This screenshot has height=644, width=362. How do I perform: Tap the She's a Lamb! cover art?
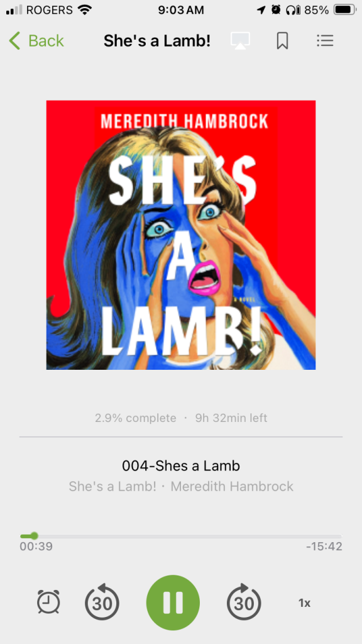click(181, 235)
